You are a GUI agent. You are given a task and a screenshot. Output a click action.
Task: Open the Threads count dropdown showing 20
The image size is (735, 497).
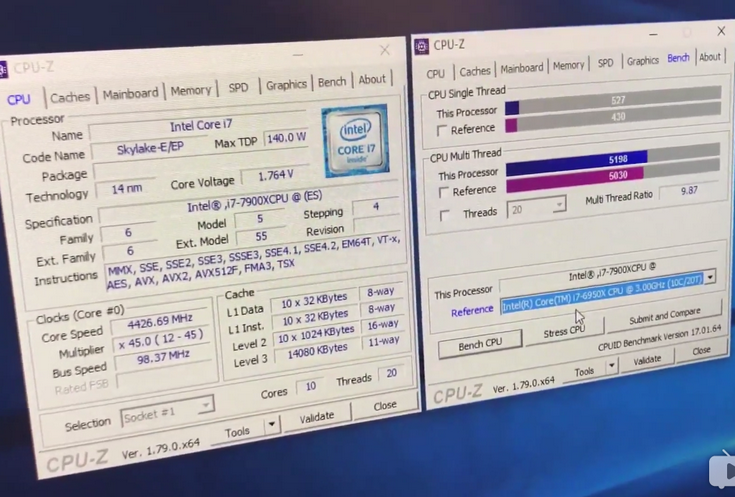[536, 207]
